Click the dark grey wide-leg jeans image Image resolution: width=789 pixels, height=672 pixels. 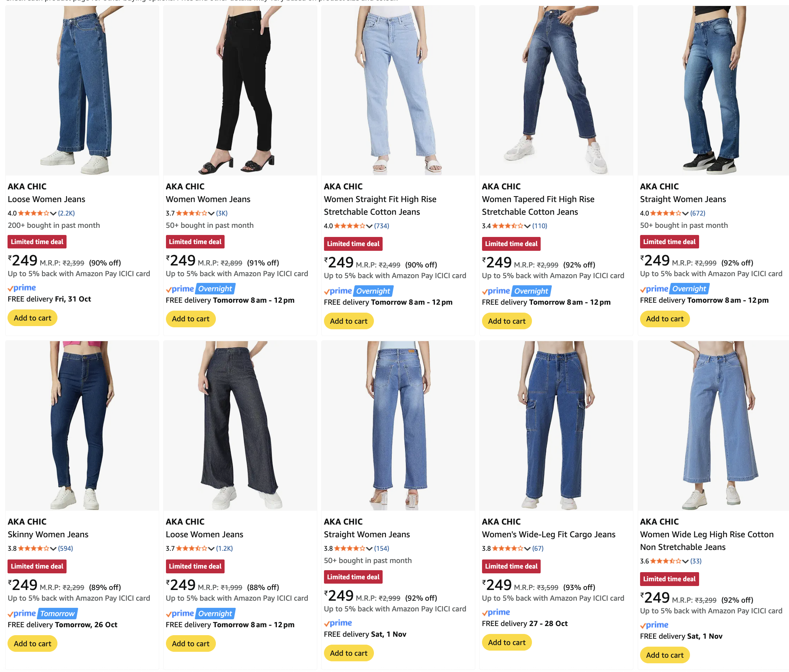[240, 426]
